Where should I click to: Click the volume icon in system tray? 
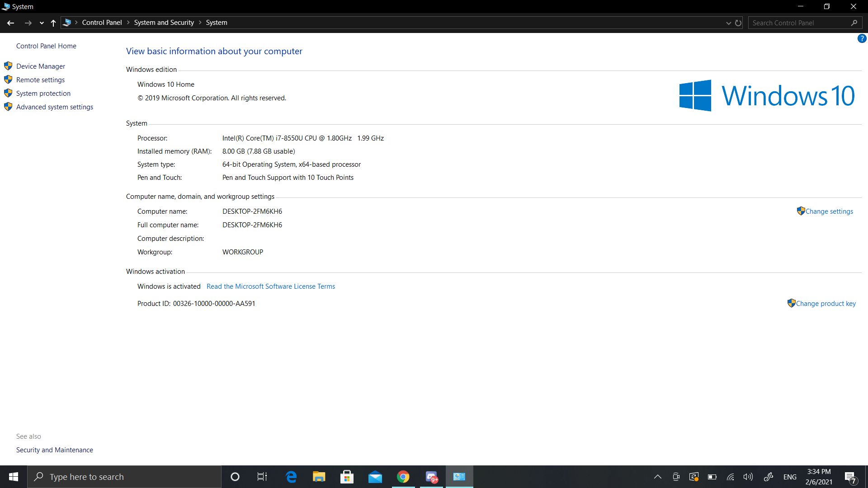tap(748, 477)
